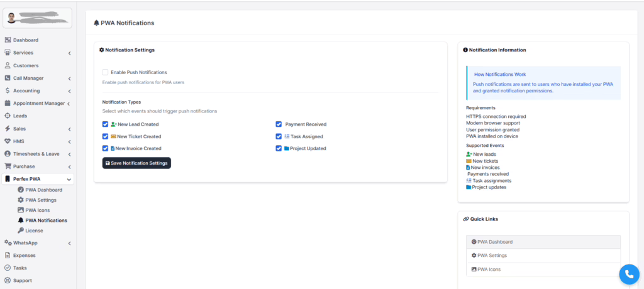
Task: Click the Accounting dollar icon
Action: 8,90
